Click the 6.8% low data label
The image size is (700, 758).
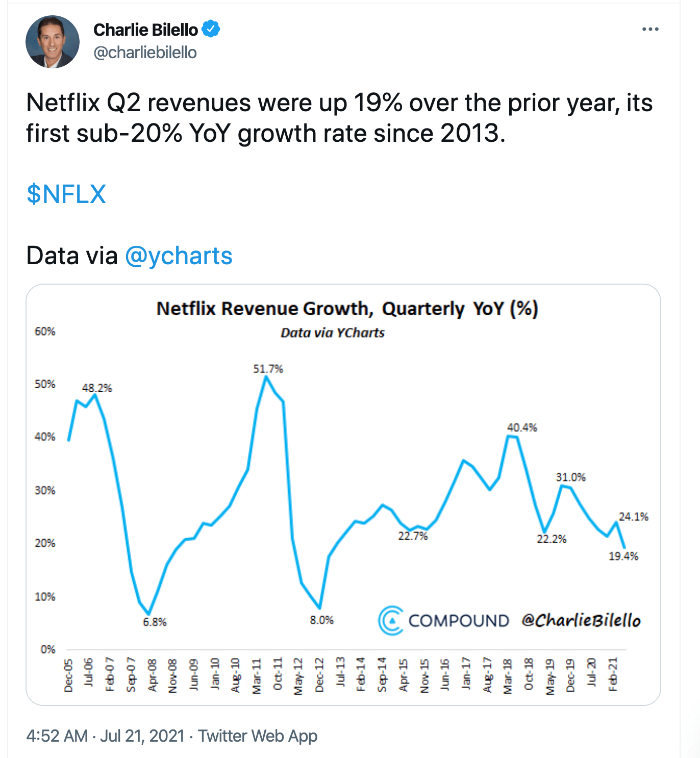click(155, 622)
